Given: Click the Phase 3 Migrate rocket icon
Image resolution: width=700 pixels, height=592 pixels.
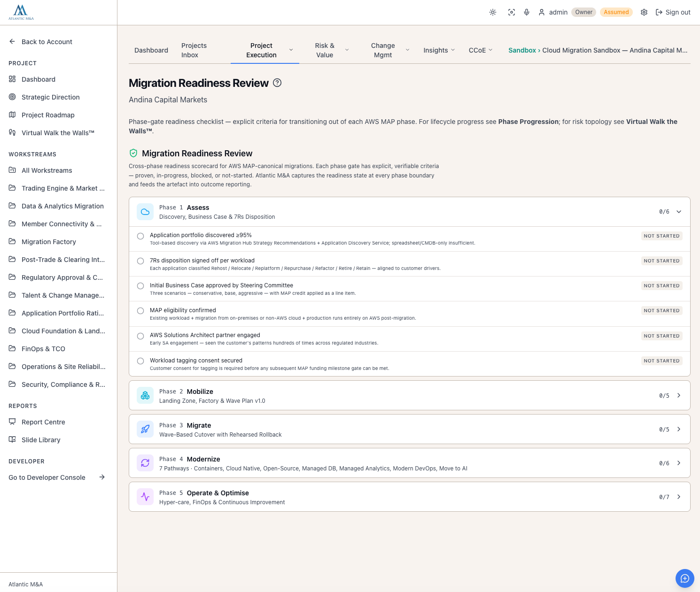Looking at the screenshot, I should [145, 429].
